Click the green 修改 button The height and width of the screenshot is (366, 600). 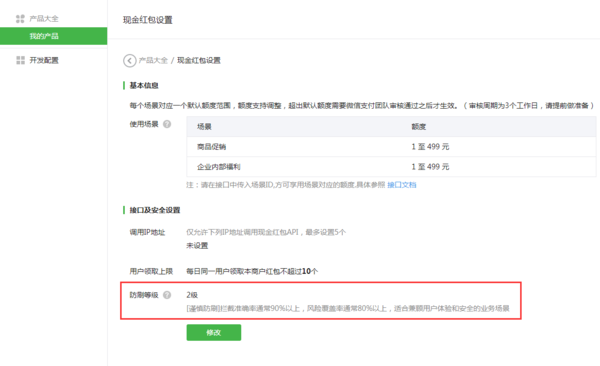click(x=214, y=332)
